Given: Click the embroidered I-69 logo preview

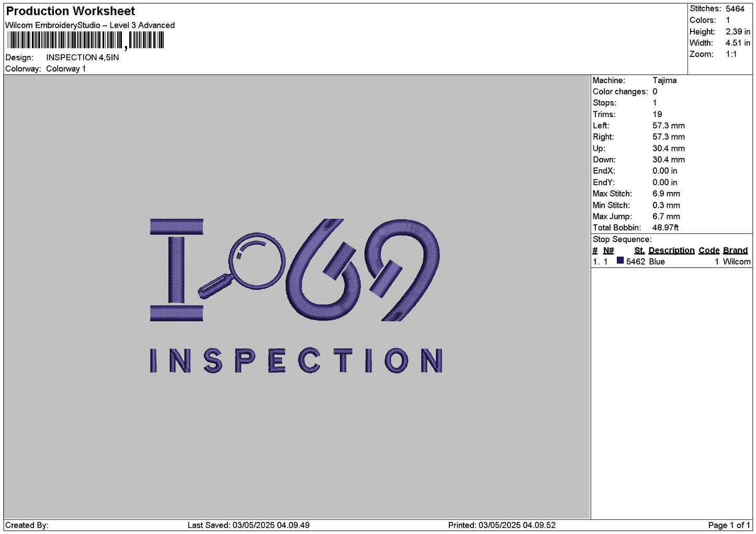Looking at the screenshot, I should click(x=296, y=296).
